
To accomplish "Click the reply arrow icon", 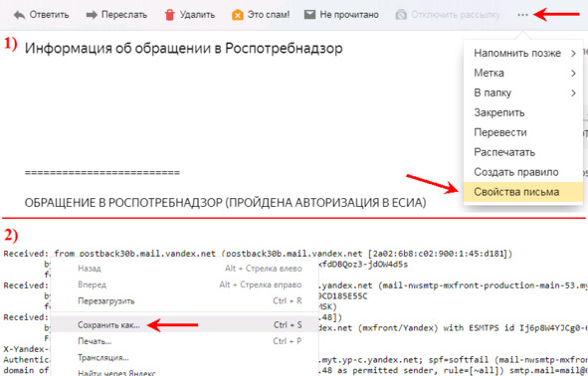I will click(x=19, y=15).
